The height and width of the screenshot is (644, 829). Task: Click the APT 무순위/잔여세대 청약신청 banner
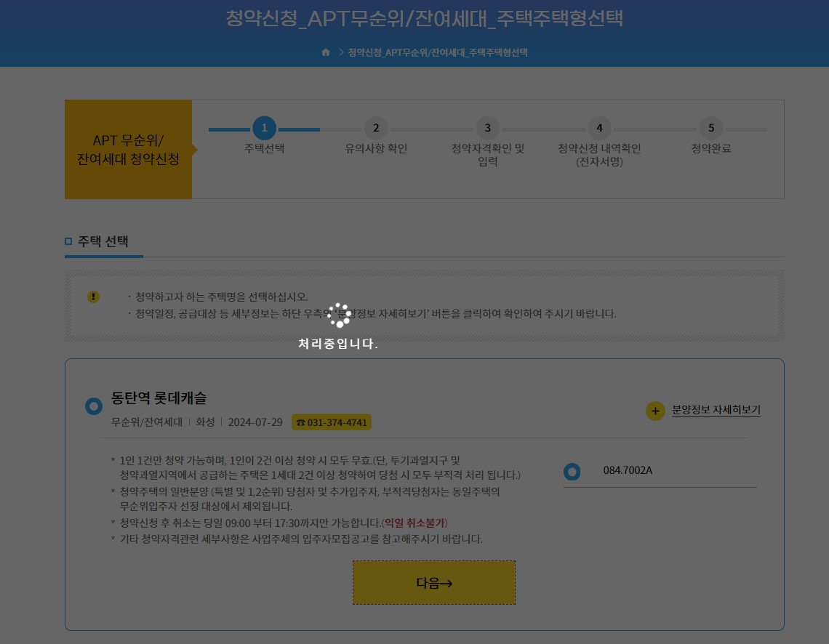[x=129, y=150]
